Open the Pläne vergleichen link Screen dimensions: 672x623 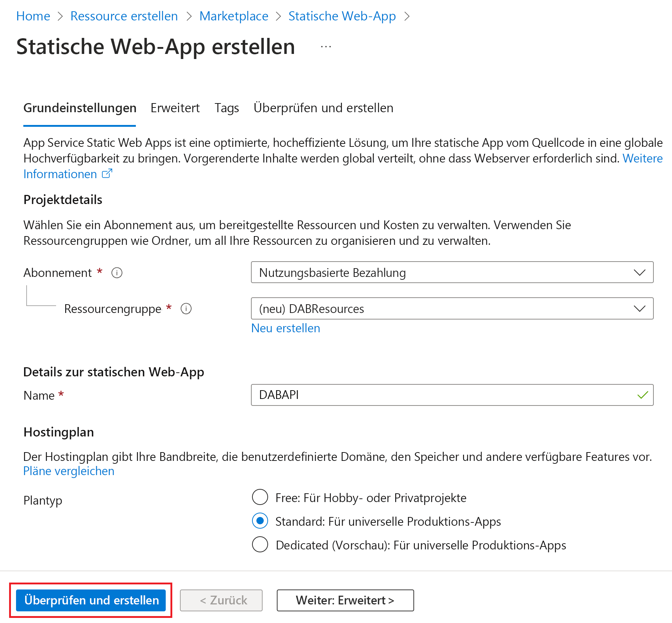[69, 471]
